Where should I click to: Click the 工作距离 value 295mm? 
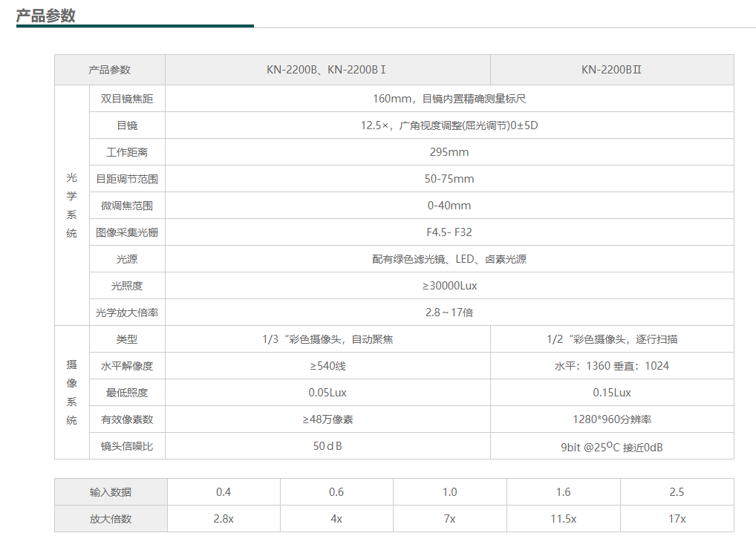click(449, 152)
